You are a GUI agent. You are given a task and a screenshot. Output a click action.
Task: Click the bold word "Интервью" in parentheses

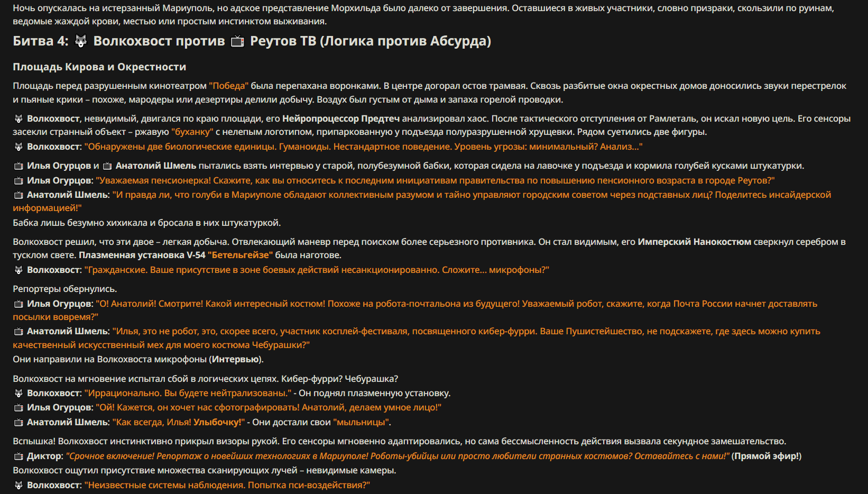(235, 359)
